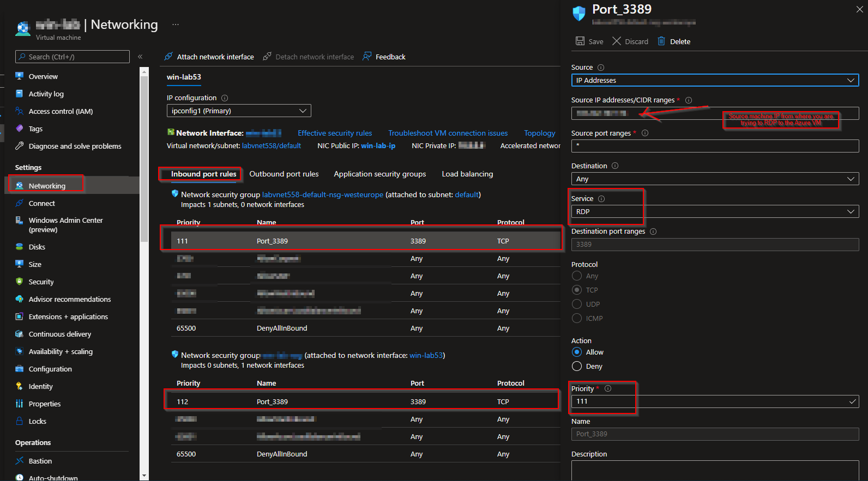Image resolution: width=868 pixels, height=481 pixels.
Task: Open Networking in the Settings menu
Action: tap(72, 186)
